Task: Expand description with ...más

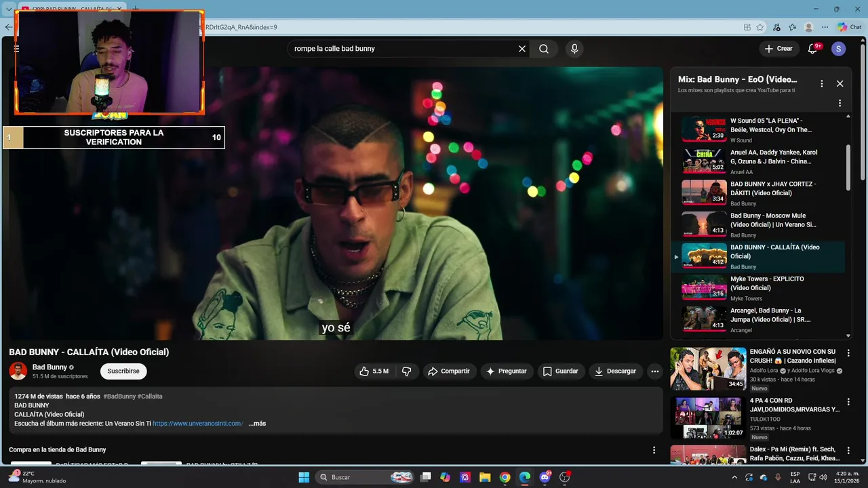Action: click(257, 424)
